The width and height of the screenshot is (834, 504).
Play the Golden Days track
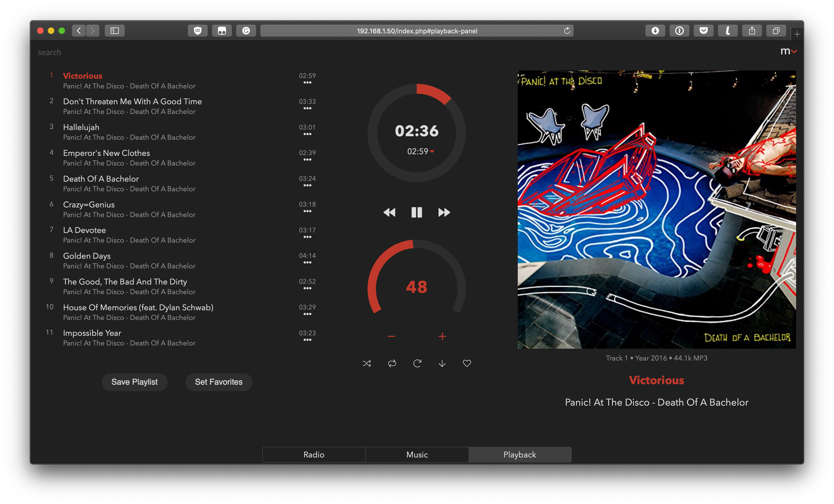pyautogui.click(x=87, y=256)
